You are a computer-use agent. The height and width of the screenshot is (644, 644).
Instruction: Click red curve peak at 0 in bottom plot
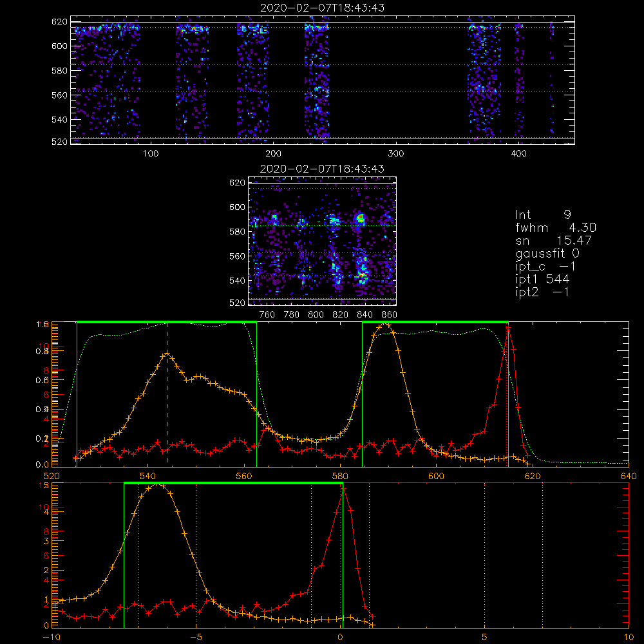[343, 488]
